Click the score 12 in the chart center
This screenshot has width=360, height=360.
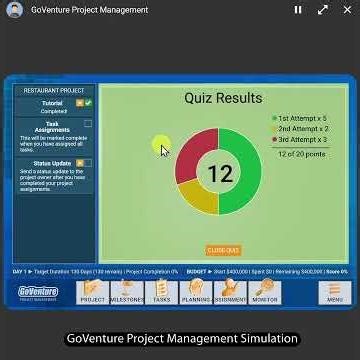[220, 174]
